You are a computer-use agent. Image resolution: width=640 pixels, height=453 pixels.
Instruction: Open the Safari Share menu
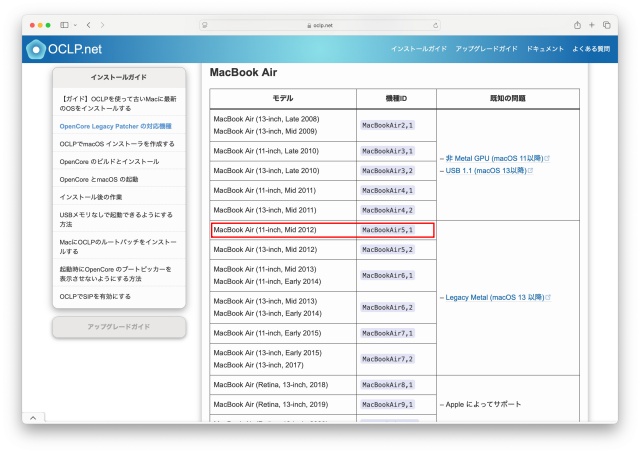576,24
